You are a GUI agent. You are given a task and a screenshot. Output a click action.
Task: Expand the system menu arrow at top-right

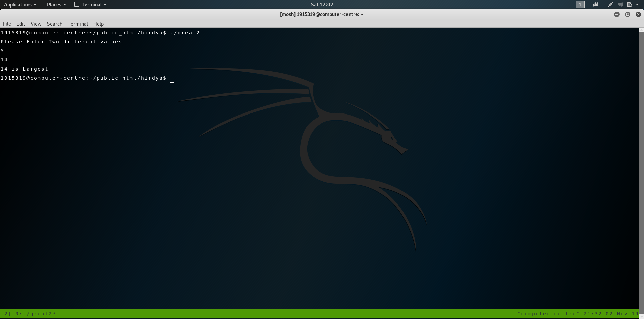pyautogui.click(x=637, y=4)
